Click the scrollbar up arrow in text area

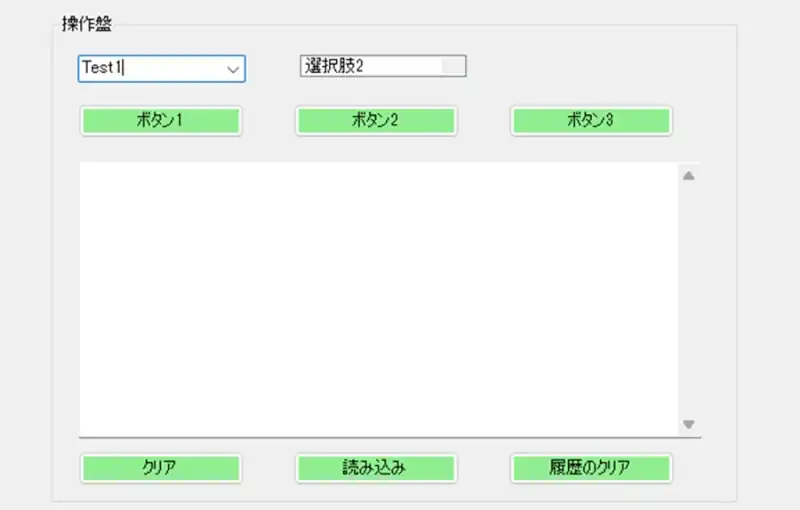click(689, 176)
